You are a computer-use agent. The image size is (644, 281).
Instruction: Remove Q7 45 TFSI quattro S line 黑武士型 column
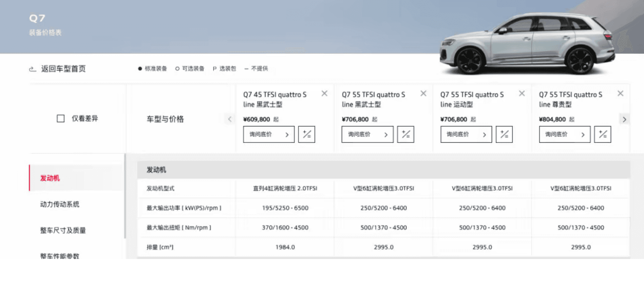[x=324, y=94]
